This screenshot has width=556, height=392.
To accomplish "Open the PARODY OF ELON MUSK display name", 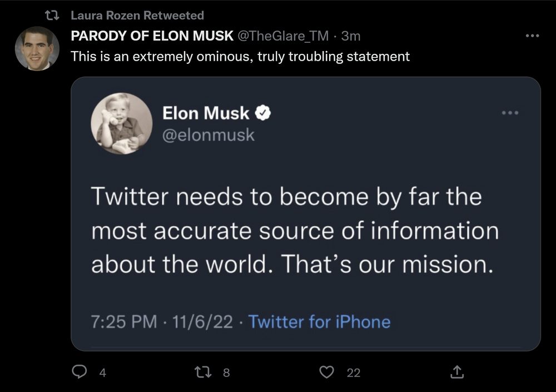I will [x=152, y=36].
